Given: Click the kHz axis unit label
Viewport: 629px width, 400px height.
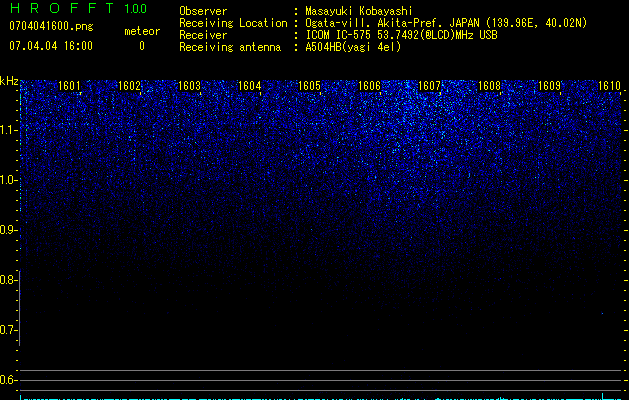Looking at the screenshot, I should pyautogui.click(x=9, y=81).
